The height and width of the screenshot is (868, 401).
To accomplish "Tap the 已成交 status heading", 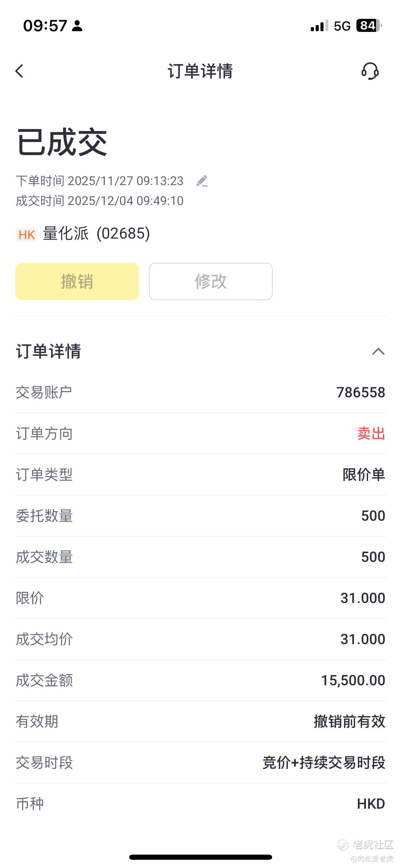I will [x=62, y=142].
